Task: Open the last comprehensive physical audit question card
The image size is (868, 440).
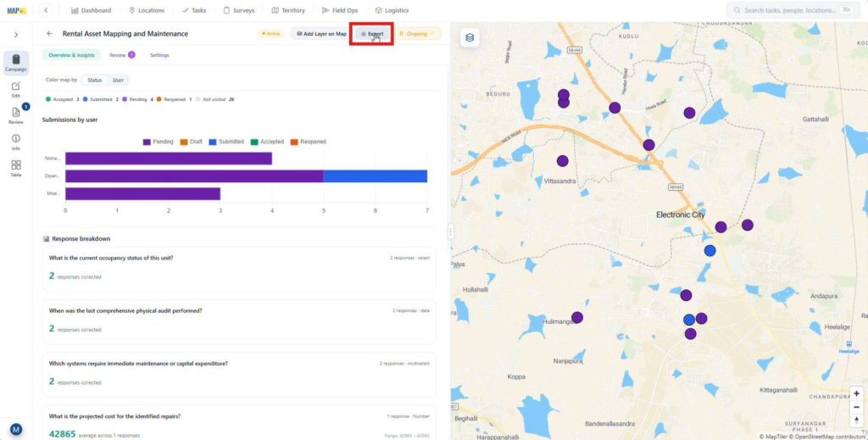Action: (x=239, y=322)
